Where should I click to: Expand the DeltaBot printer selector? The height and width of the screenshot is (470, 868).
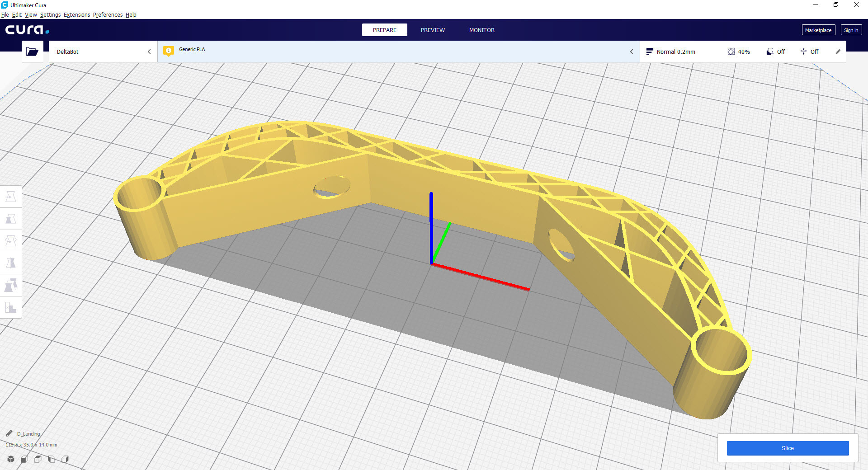pos(103,52)
